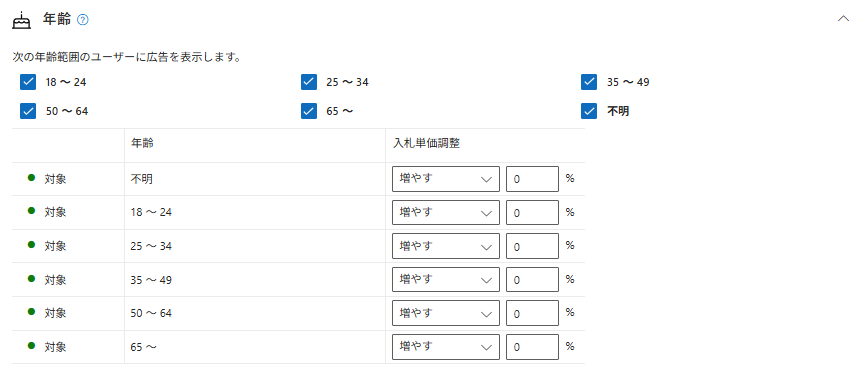Toggle the 35 ～ 49 age checkbox
This screenshot has width=858, height=373.
pos(589,82)
